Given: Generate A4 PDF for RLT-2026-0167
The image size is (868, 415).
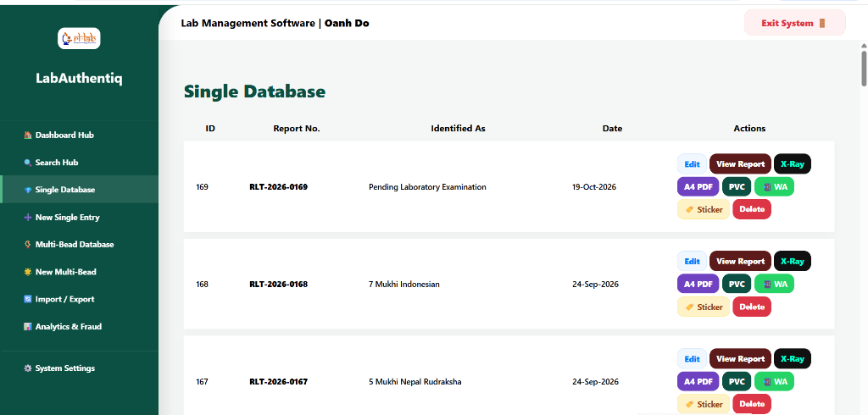Looking at the screenshot, I should pos(698,381).
